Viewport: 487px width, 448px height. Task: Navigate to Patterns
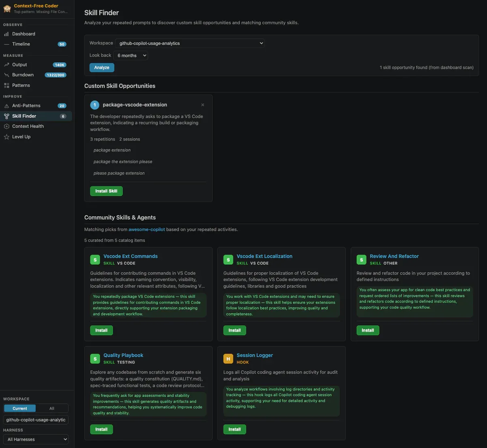(37, 86)
